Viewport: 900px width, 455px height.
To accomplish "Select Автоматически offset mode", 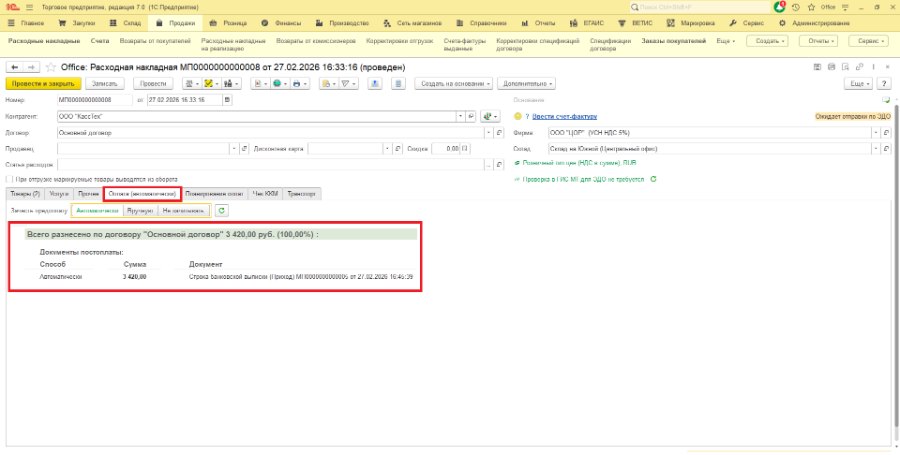I will point(98,211).
